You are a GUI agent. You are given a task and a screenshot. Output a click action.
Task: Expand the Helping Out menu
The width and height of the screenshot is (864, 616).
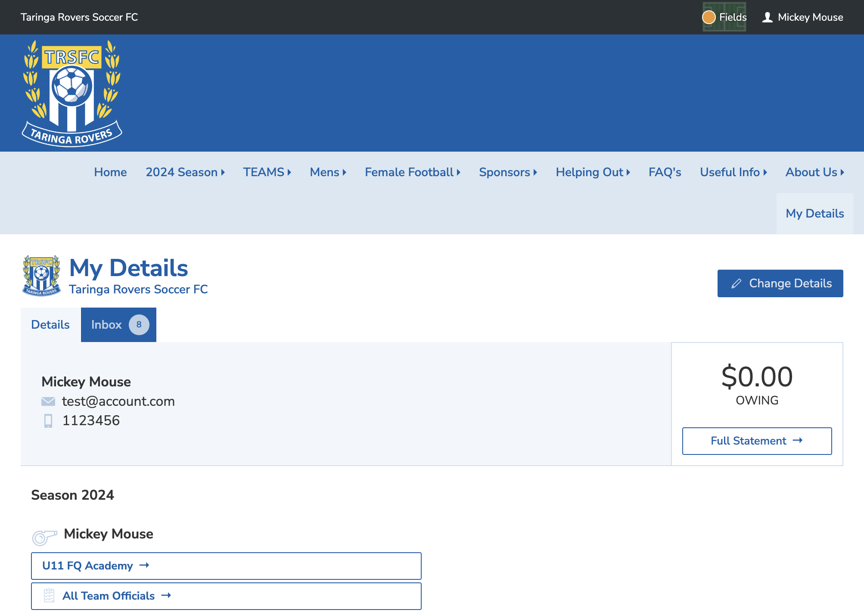click(593, 172)
